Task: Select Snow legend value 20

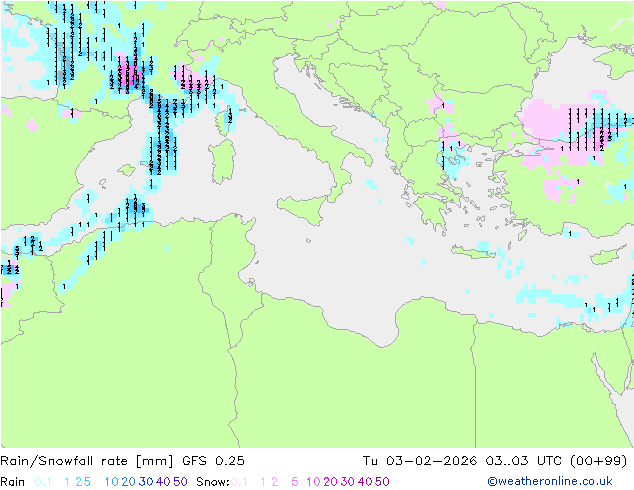Action: (x=330, y=482)
